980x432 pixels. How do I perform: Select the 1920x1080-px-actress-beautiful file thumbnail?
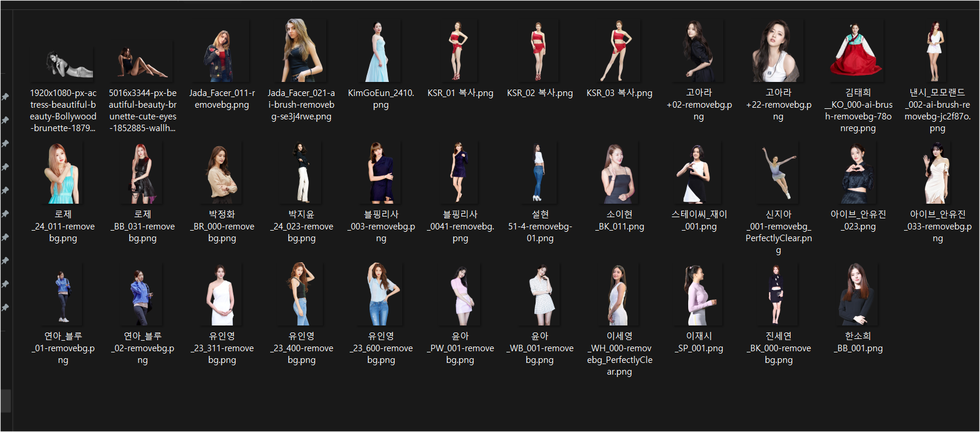70,64
